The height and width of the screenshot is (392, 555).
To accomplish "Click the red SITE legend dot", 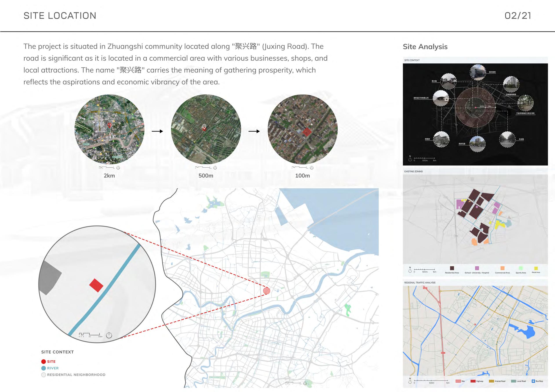I will [x=43, y=361].
